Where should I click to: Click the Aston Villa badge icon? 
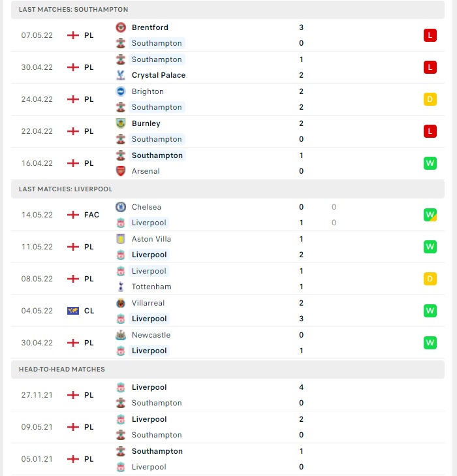121,239
